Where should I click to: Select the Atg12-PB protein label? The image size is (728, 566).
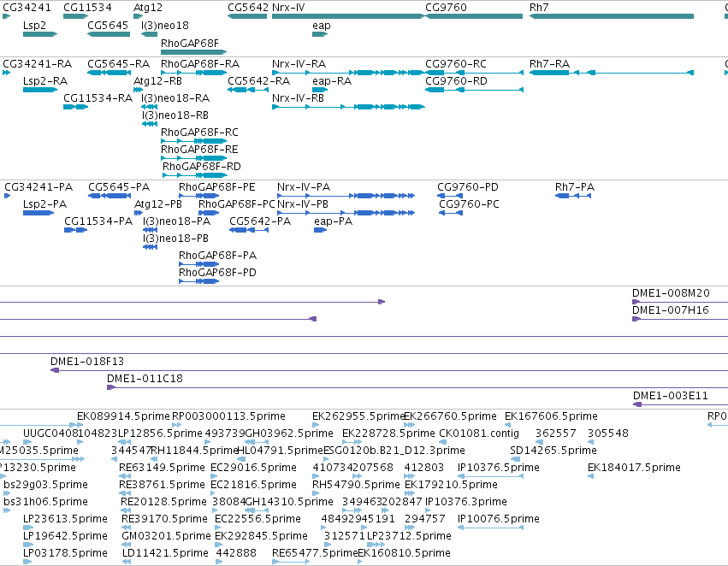pyautogui.click(x=158, y=204)
